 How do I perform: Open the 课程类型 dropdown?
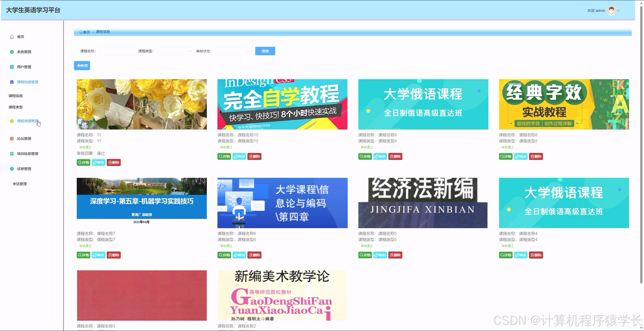(x=175, y=51)
